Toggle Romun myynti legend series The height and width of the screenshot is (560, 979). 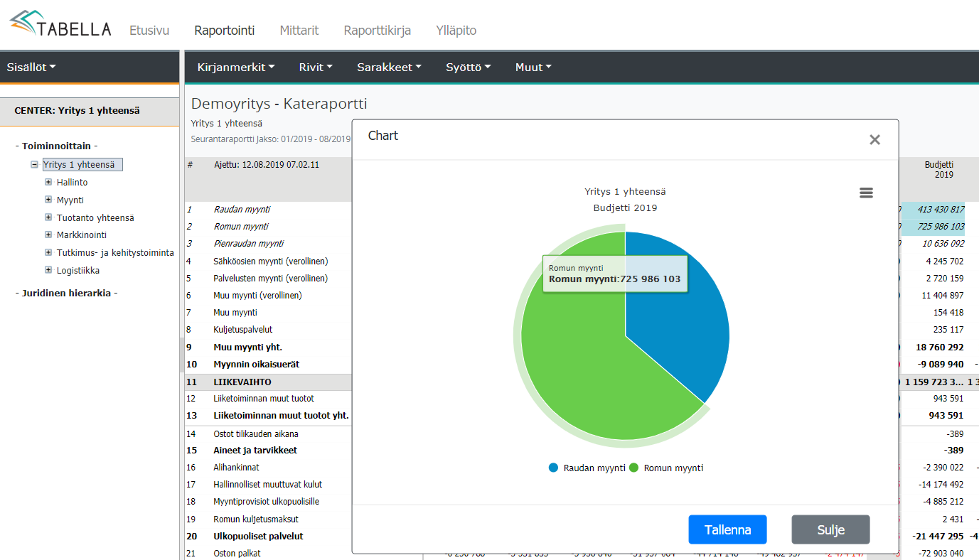[667, 468]
